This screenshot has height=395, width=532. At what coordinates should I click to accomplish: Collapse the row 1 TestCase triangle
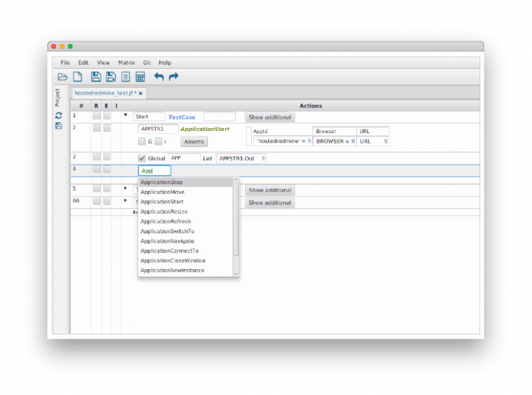coord(126,115)
